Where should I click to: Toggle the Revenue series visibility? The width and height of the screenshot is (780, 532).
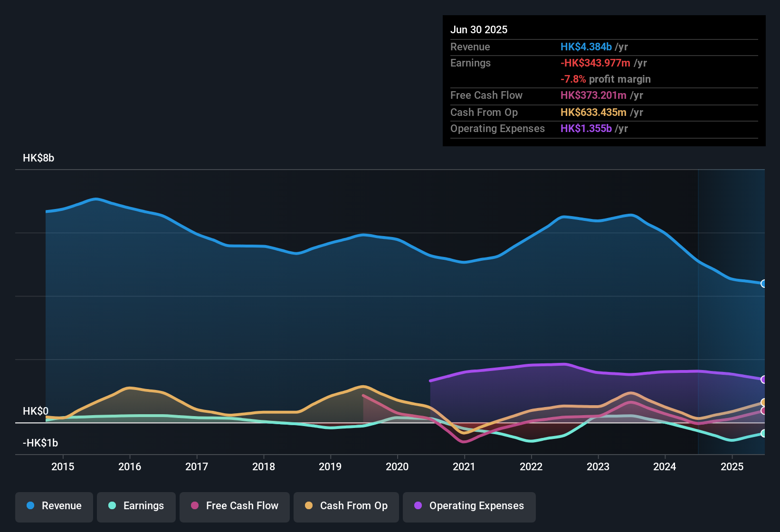(x=54, y=506)
